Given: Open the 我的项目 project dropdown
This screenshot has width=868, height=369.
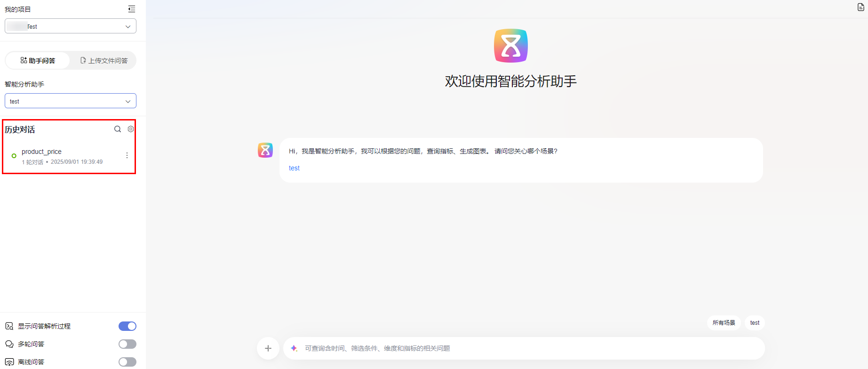Looking at the screenshot, I should coord(71,26).
